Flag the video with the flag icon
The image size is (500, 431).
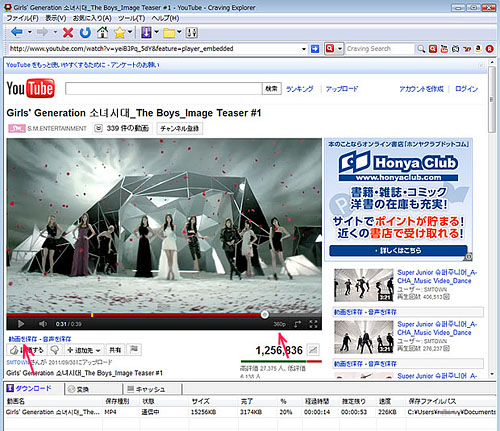click(134, 349)
